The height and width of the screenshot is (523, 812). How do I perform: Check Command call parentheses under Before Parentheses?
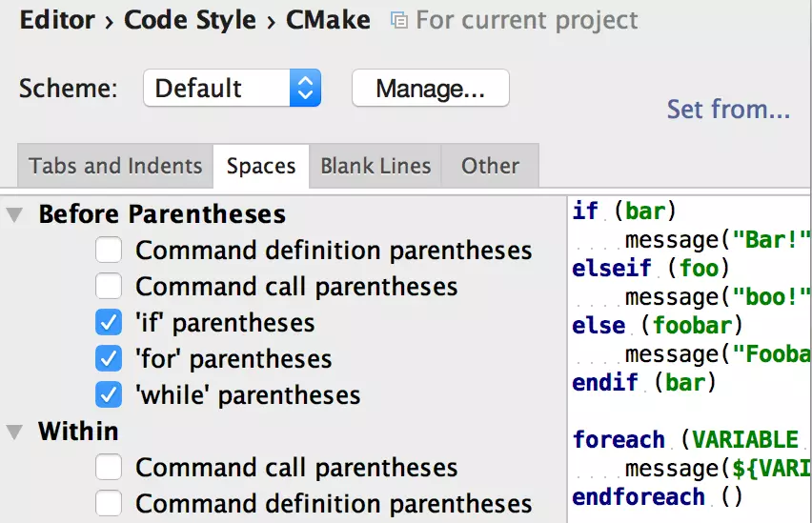(109, 287)
